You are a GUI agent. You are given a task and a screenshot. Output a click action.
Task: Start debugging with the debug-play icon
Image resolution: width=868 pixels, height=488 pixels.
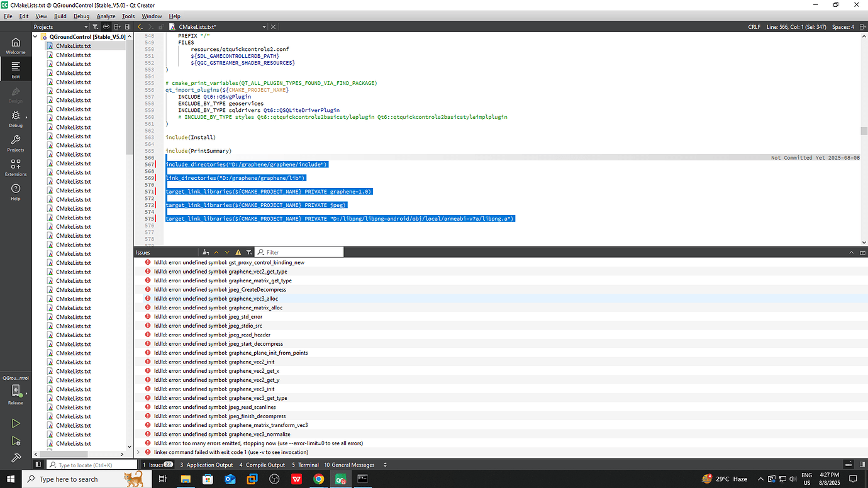click(x=15, y=441)
